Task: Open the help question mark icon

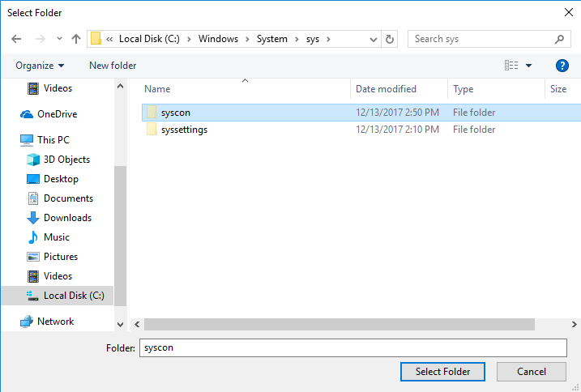Action: 562,66
